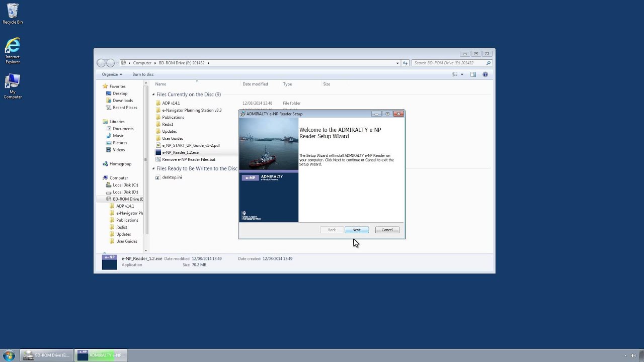Open My Computer desktop icon
Image resolution: width=644 pixels, height=362 pixels.
coord(13,86)
